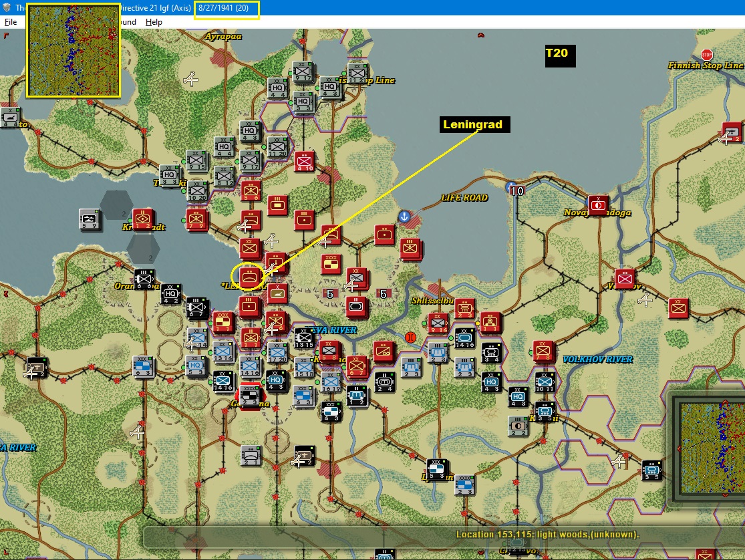
Task: Select the grey division counter 10 20
Action: [x=197, y=191]
